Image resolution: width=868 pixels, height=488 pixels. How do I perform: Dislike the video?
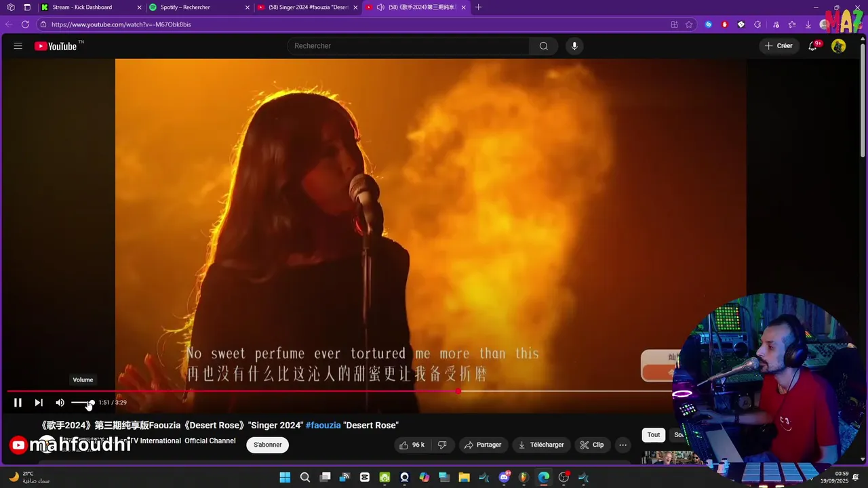click(442, 445)
